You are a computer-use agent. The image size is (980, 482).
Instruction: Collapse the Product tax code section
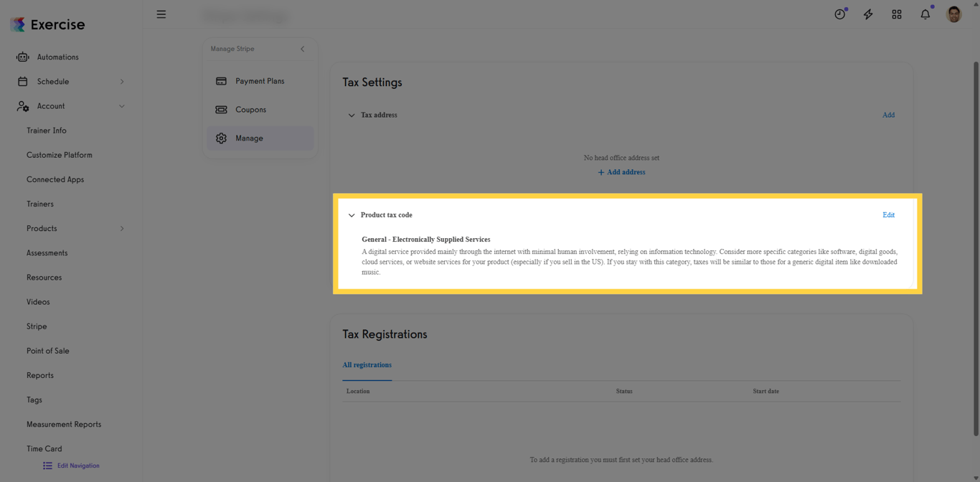click(x=352, y=214)
